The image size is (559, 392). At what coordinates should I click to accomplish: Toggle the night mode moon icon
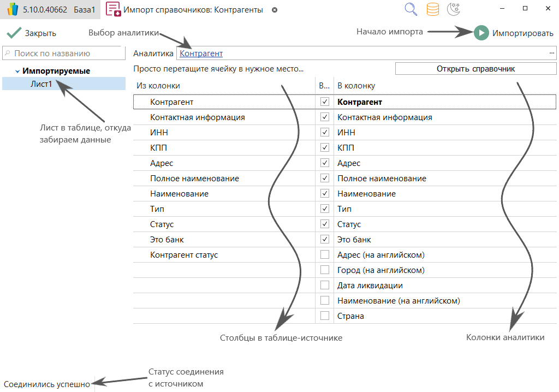point(453,9)
